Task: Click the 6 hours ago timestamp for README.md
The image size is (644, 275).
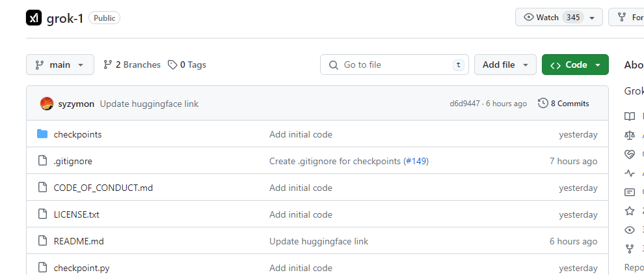Action: 573,242
